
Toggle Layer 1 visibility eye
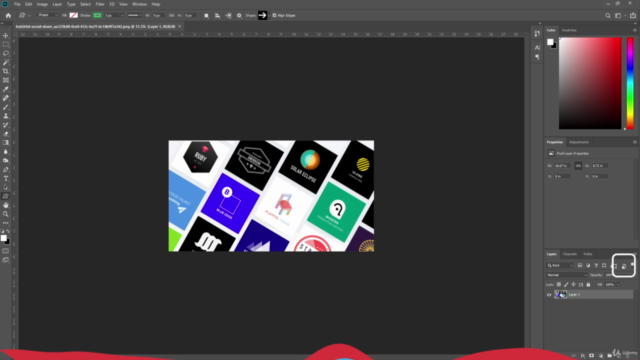click(x=549, y=295)
